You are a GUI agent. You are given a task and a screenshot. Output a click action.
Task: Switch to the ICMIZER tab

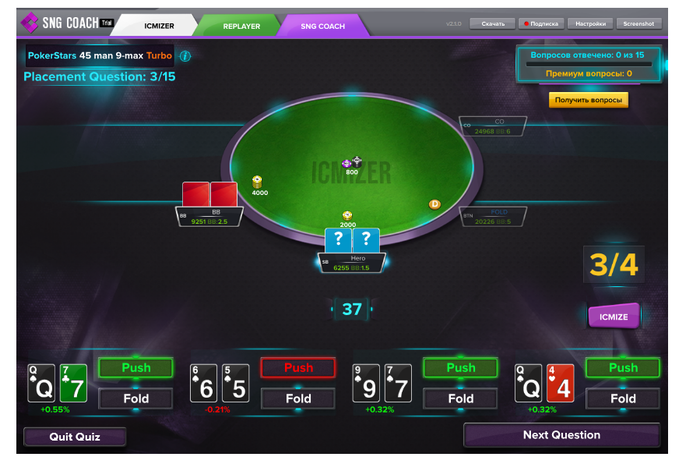click(x=159, y=26)
